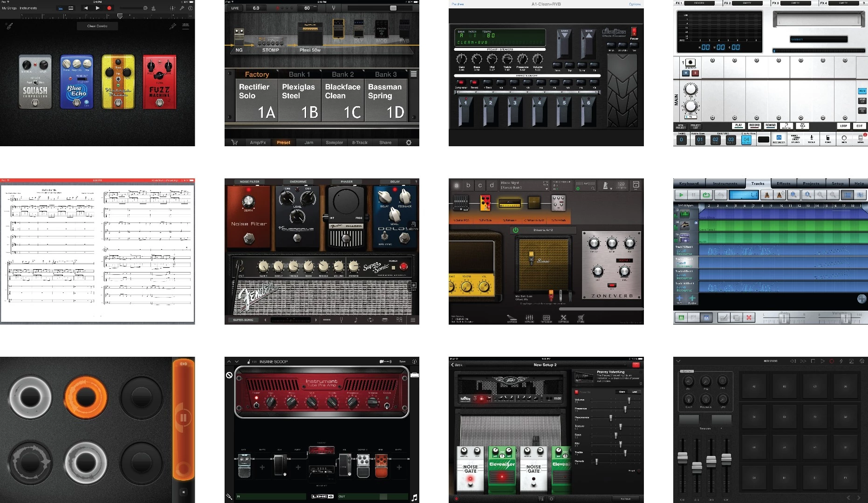Expand Peavey ValveKing description chevron
This screenshot has height=503, width=868.
[641, 383]
